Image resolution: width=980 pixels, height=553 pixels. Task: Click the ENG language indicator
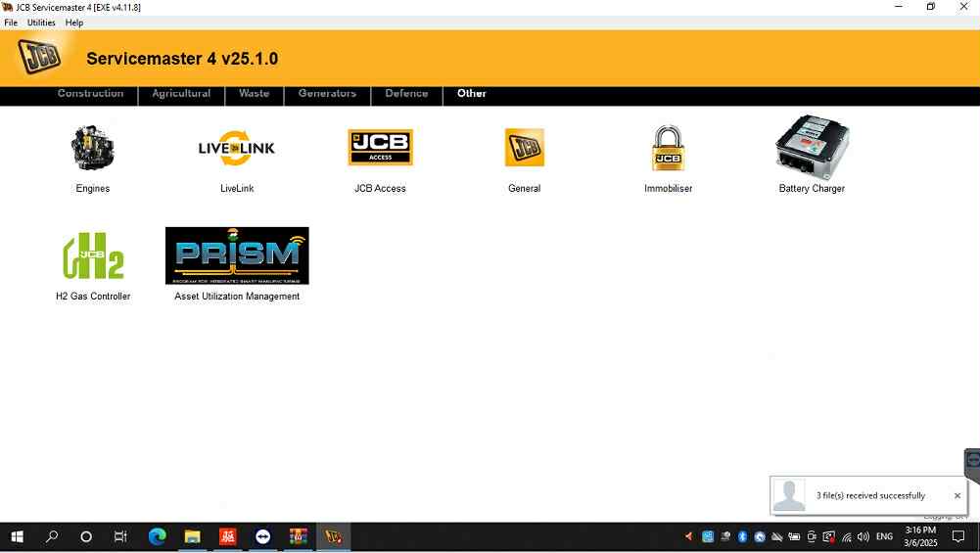(884, 536)
